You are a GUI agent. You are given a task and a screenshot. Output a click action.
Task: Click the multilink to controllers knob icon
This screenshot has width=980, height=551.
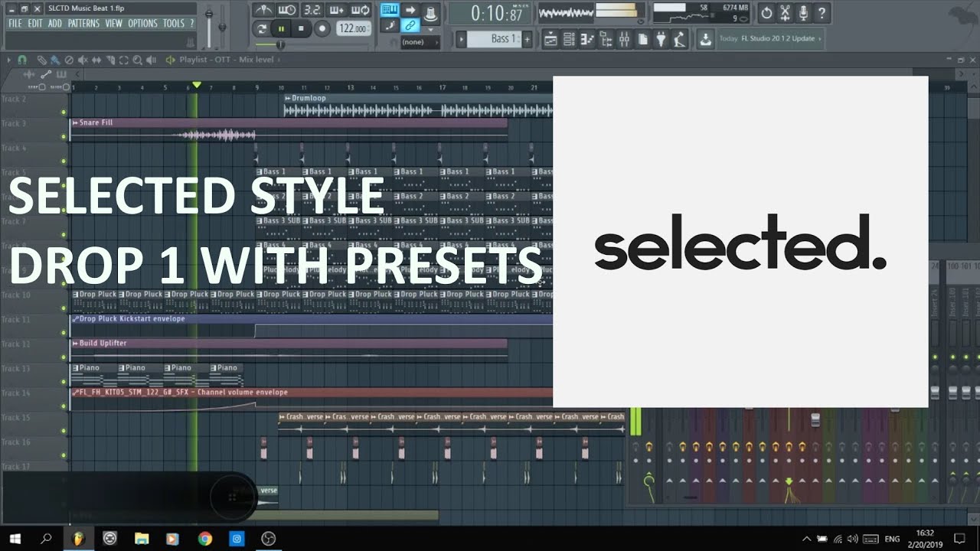tap(431, 14)
